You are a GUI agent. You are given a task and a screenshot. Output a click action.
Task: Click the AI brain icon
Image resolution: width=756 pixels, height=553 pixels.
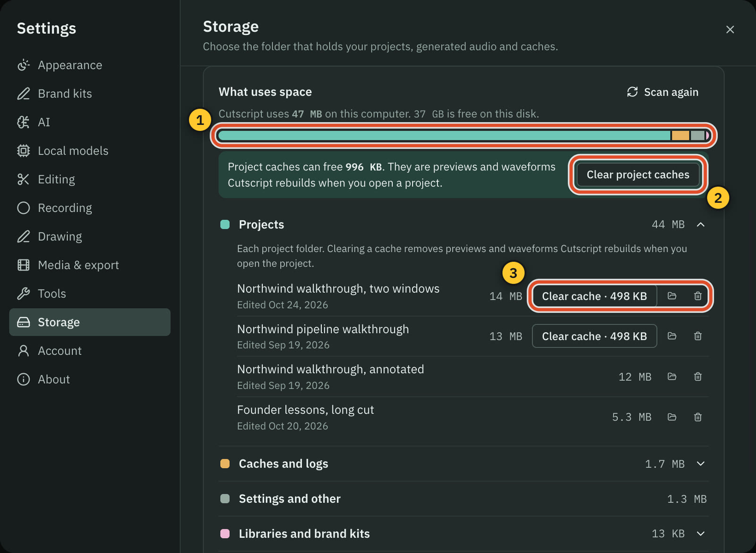pyautogui.click(x=23, y=122)
